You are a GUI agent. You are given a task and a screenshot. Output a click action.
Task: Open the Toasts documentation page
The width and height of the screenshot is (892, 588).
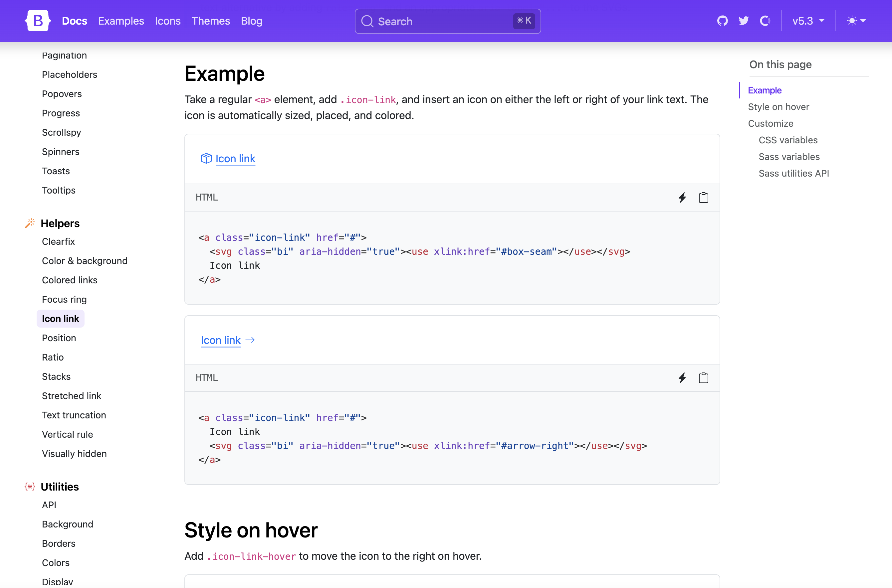[x=56, y=171]
